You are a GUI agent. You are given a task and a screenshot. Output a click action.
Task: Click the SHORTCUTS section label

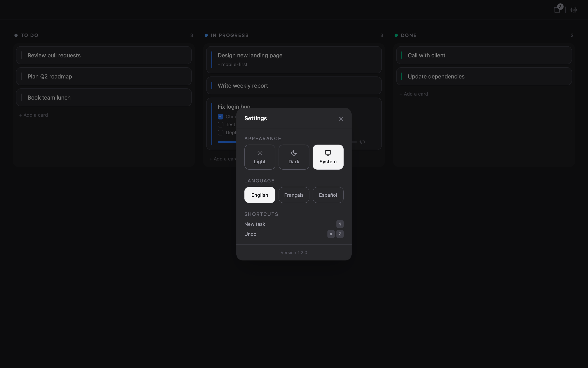[261, 214]
